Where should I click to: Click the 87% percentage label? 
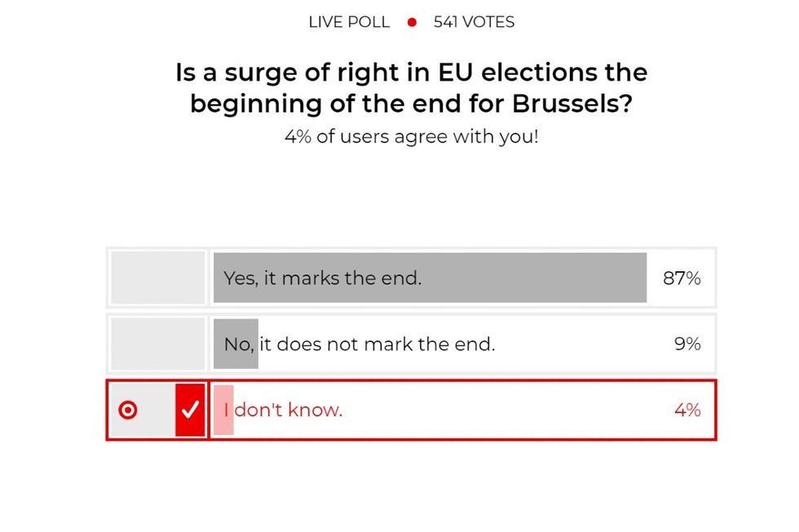click(682, 278)
